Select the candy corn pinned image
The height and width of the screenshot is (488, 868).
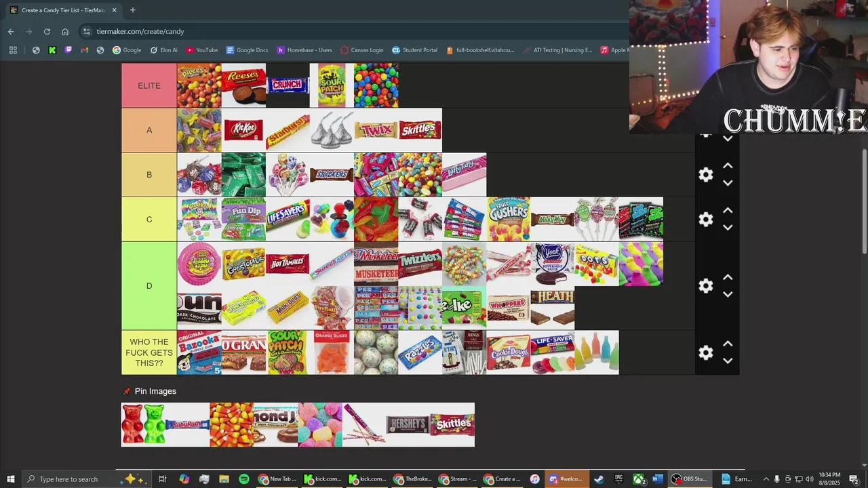pyautogui.click(x=232, y=425)
